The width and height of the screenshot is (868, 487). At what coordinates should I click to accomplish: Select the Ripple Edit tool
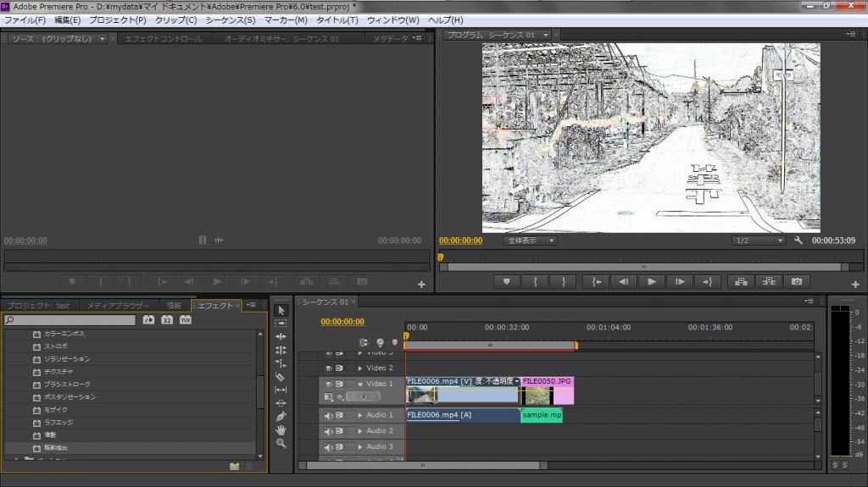(281, 336)
